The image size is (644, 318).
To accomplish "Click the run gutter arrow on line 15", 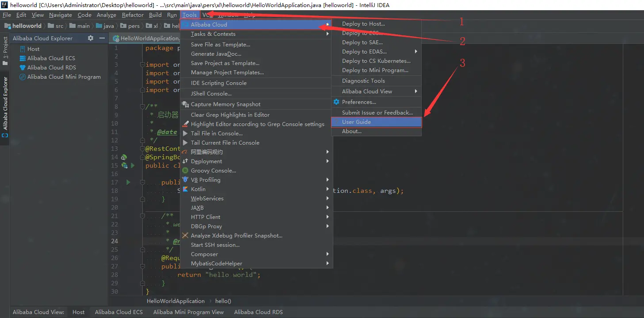I will click(x=132, y=165).
